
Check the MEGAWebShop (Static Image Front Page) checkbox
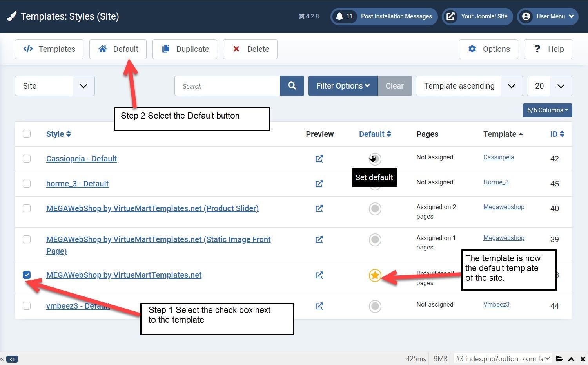click(27, 239)
